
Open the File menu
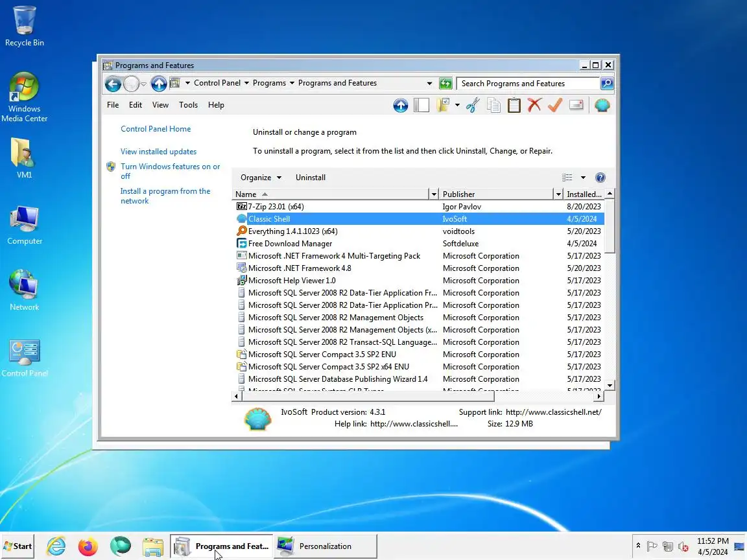(113, 105)
